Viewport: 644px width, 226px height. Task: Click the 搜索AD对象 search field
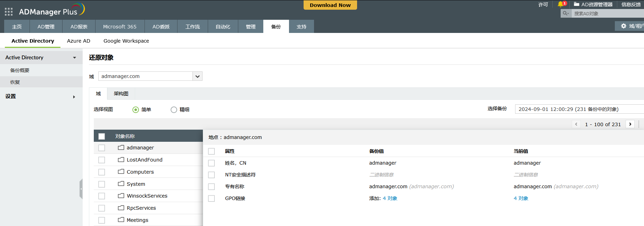point(608,14)
